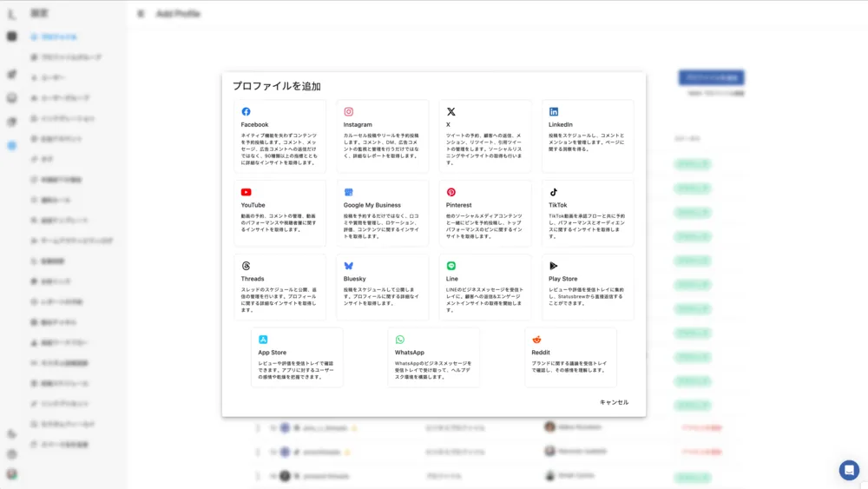
Task: Click the LinkedIn logo icon
Action: pyautogui.click(x=554, y=112)
